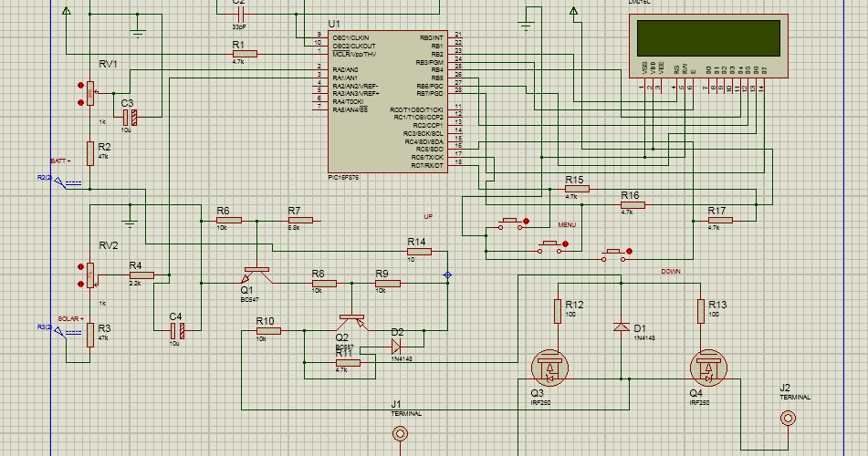Decrease RV1 with its lower red actuator

click(x=81, y=102)
